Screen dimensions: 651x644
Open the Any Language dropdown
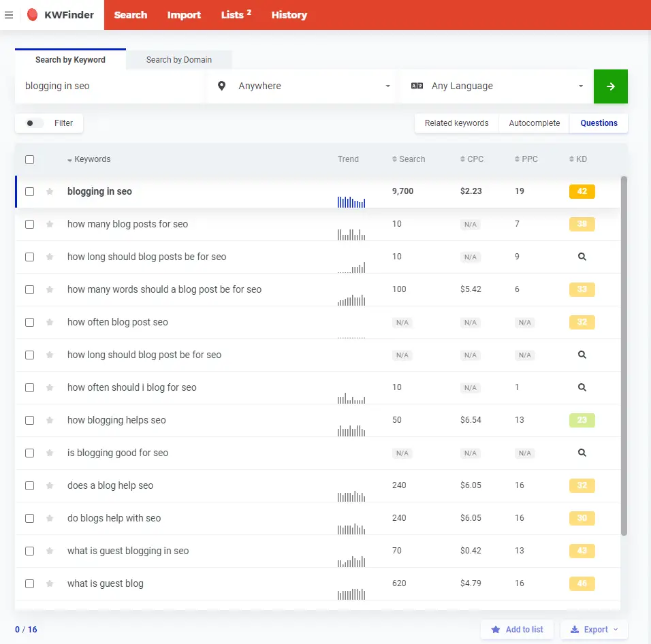pos(496,86)
